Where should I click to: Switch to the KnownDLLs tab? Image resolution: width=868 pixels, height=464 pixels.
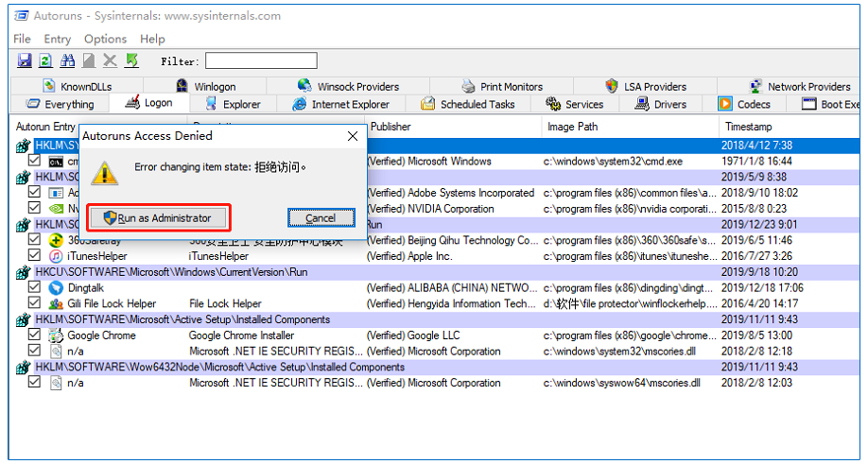point(78,86)
